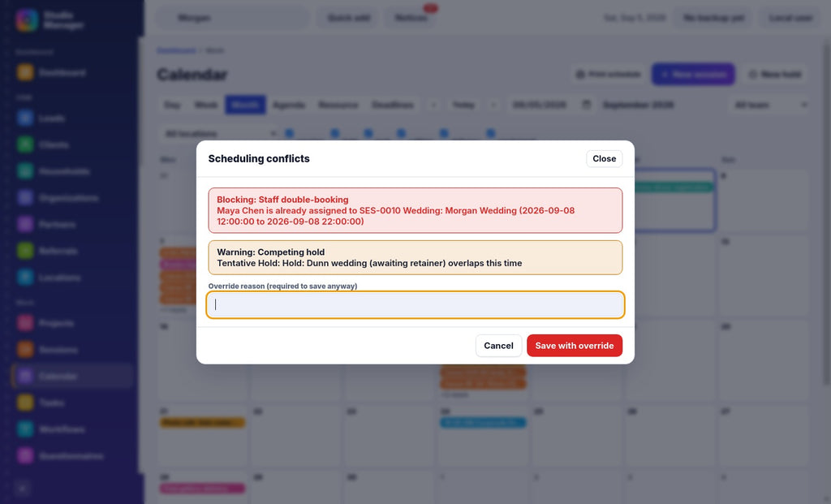
Task: Switch to the Week view tab
Action: 205,105
